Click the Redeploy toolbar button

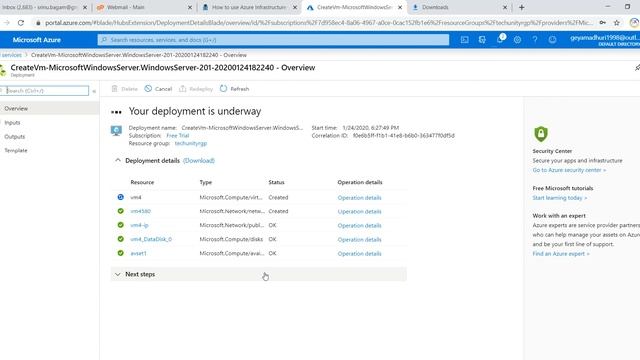coord(196,89)
